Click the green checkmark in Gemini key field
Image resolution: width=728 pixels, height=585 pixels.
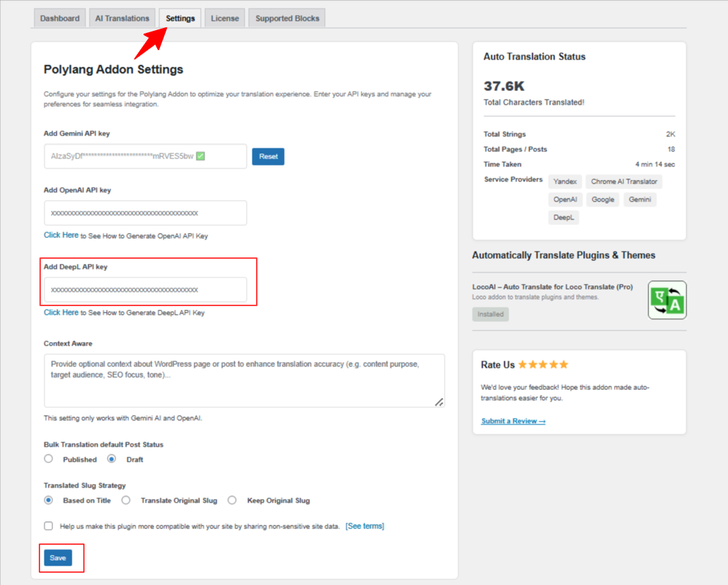(201, 156)
